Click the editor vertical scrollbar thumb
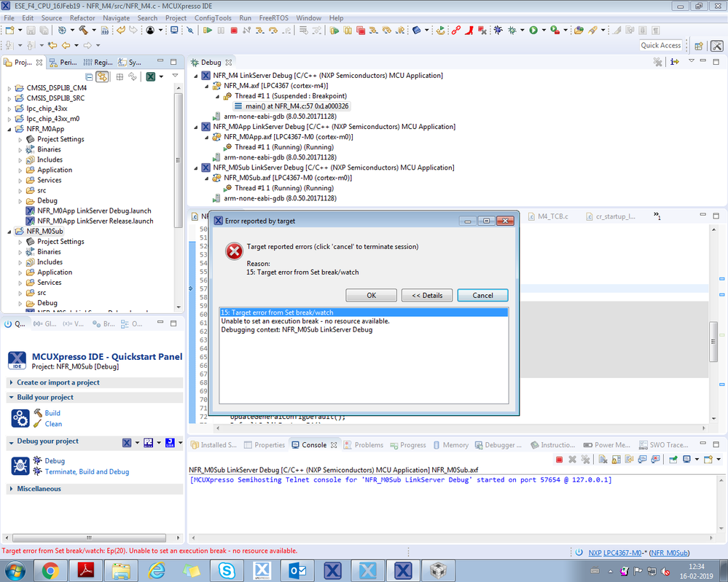Image resolution: width=728 pixels, height=582 pixels. click(713, 341)
